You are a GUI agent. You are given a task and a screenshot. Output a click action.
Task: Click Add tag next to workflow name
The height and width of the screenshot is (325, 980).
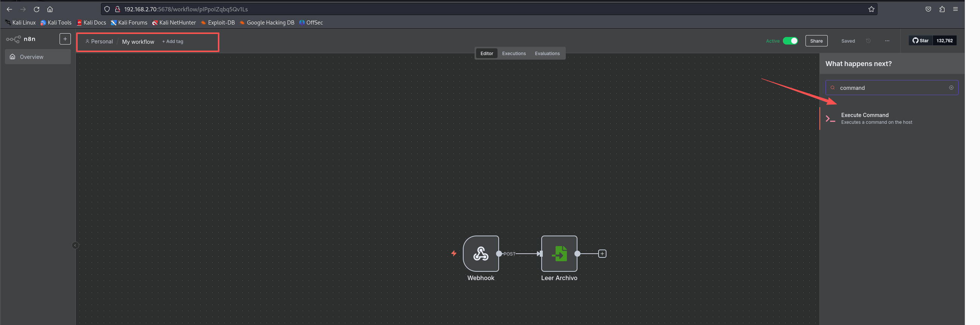tap(173, 42)
